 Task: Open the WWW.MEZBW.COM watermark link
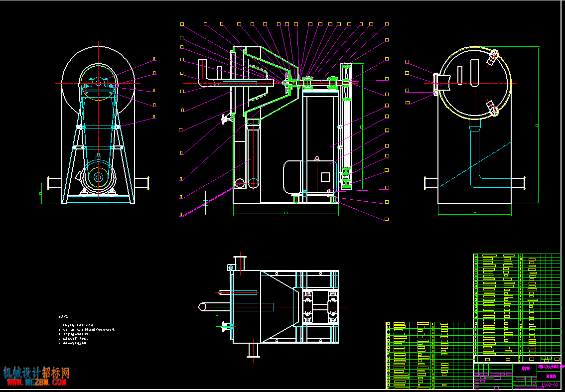pos(35,382)
